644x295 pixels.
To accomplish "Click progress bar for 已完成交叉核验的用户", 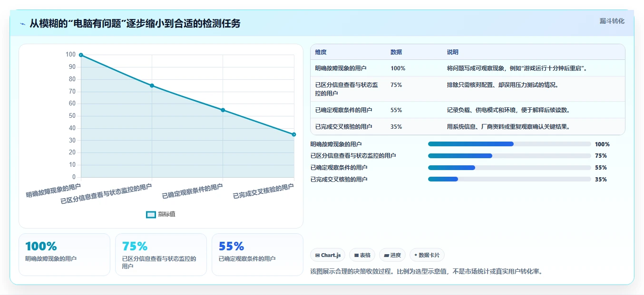I will [509, 179].
